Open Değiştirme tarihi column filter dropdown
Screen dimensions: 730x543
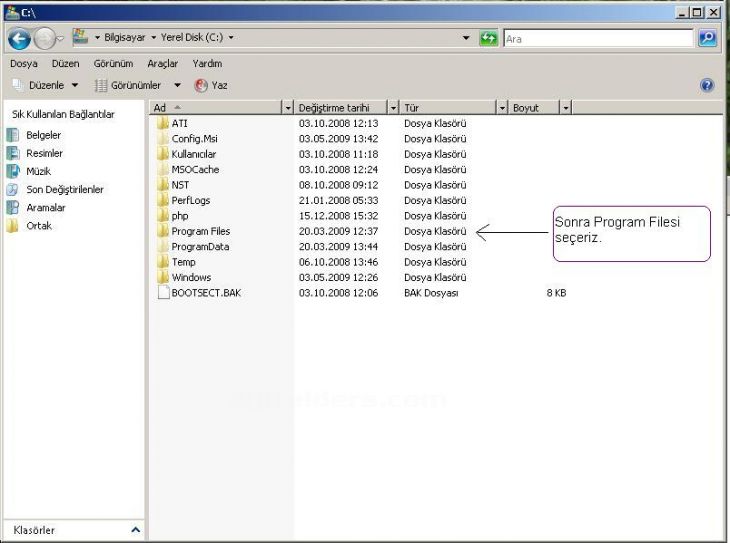click(393, 108)
